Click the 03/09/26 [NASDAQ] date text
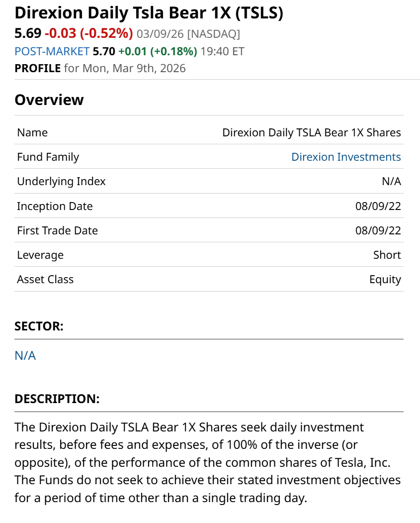The width and height of the screenshot is (420, 523). (x=188, y=34)
